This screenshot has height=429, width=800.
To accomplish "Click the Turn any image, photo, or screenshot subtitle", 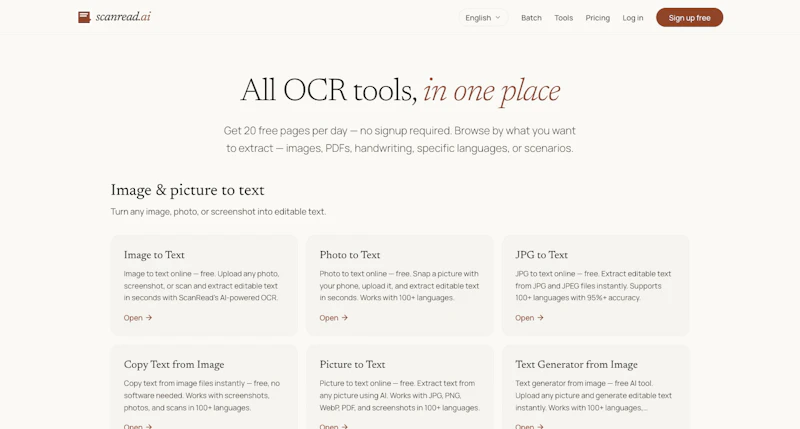I will (x=218, y=212).
